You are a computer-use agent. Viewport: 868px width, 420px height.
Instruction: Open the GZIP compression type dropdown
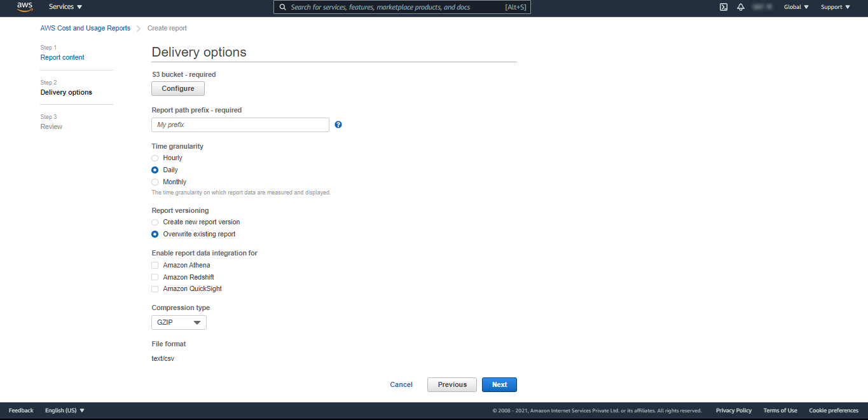click(179, 323)
